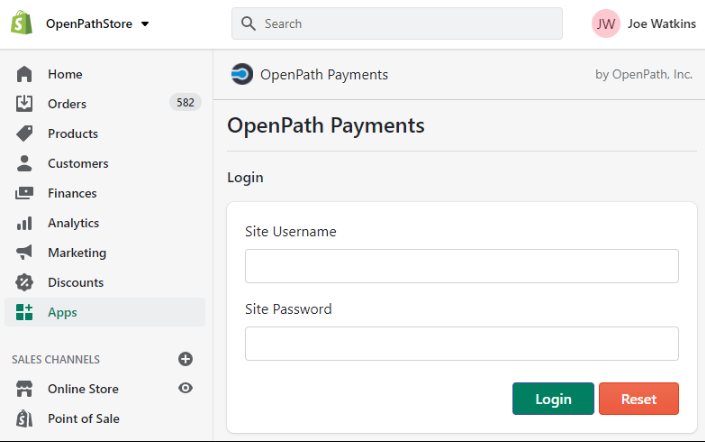Select Apps in the sidebar
This screenshot has height=442, width=705.
105,312
